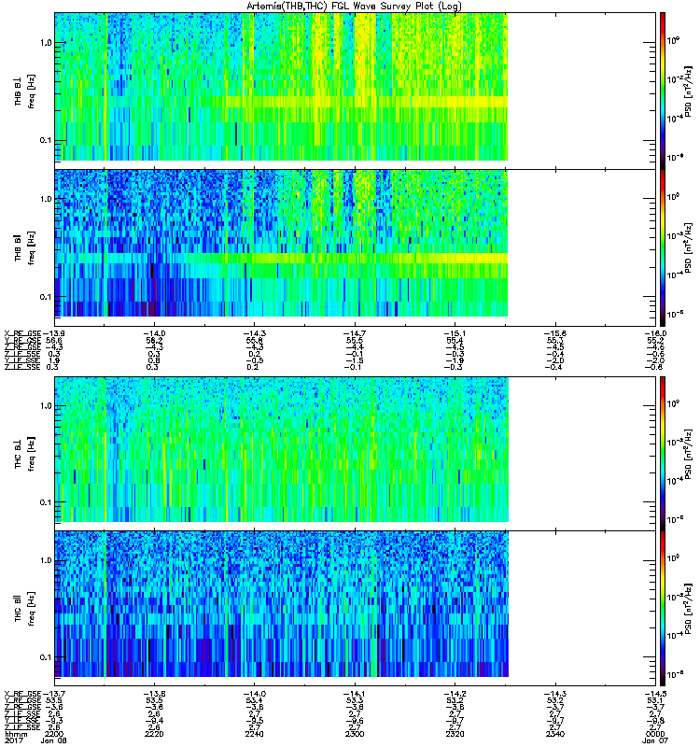The image size is (700, 747).
Task: Click the THB X_RE_GSE value -15.1
Action: click(x=455, y=333)
